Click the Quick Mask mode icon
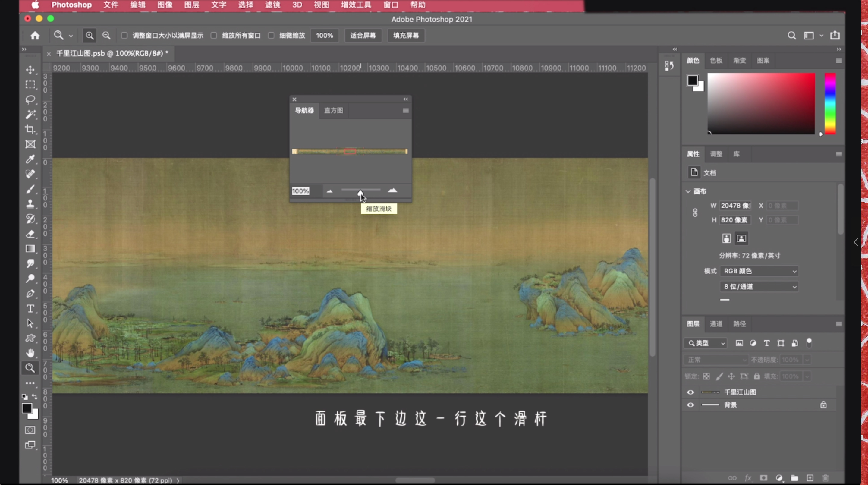The image size is (868, 485). pyautogui.click(x=30, y=430)
